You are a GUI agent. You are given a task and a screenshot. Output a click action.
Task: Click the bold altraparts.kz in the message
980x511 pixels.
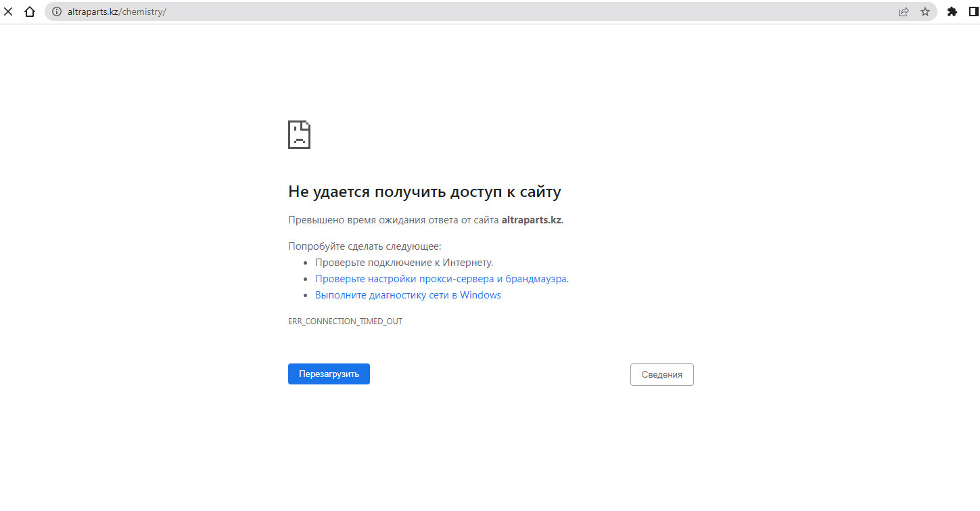pos(531,220)
